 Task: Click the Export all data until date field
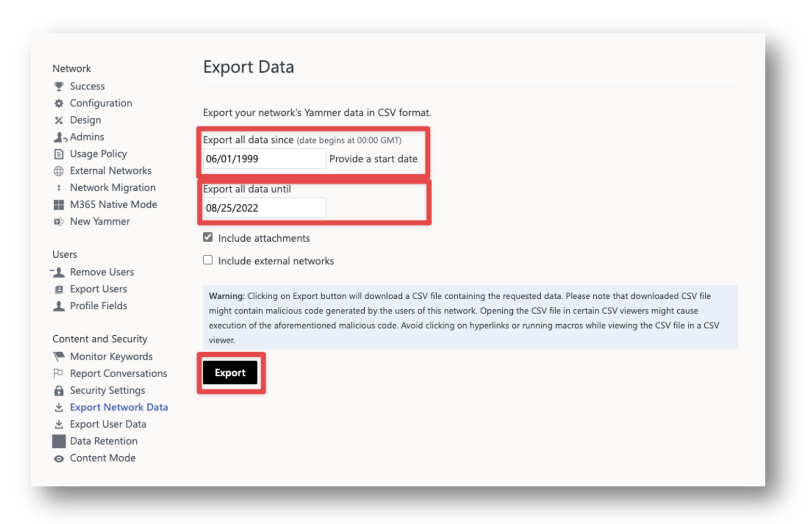pyautogui.click(x=264, y=208)
